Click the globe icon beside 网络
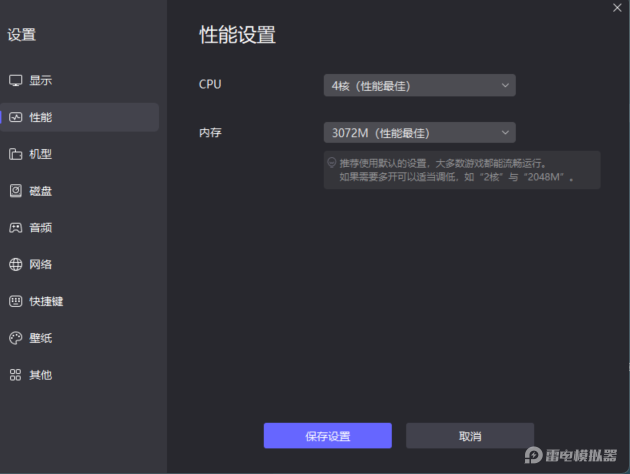Screen dimensions: 630x474 (x=15, y=264)
